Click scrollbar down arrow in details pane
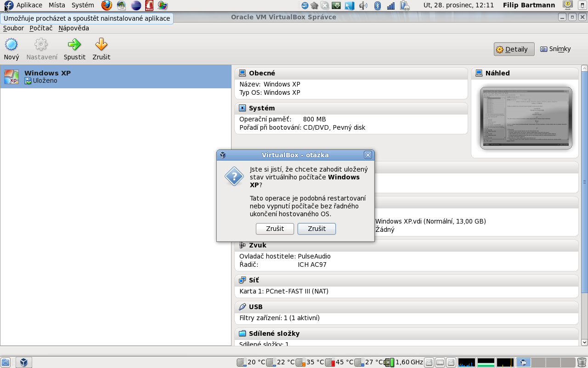Screen dimensions: 588x368 584,342
